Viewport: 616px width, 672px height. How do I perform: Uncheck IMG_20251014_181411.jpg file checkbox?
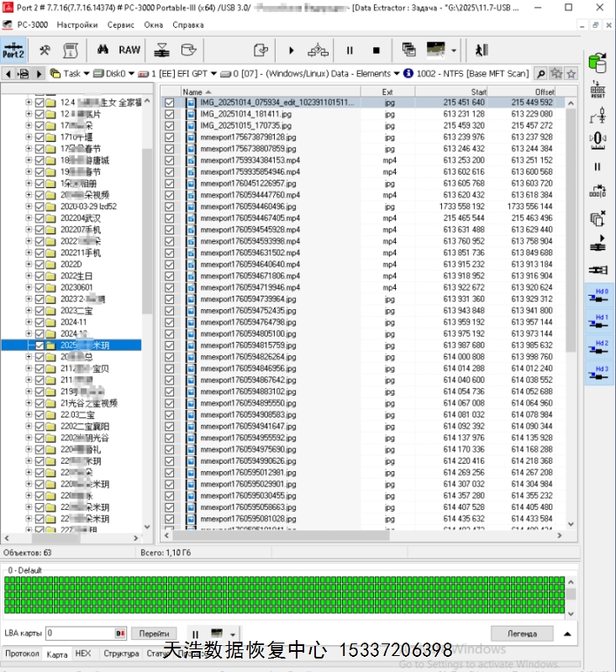(170, 114)
